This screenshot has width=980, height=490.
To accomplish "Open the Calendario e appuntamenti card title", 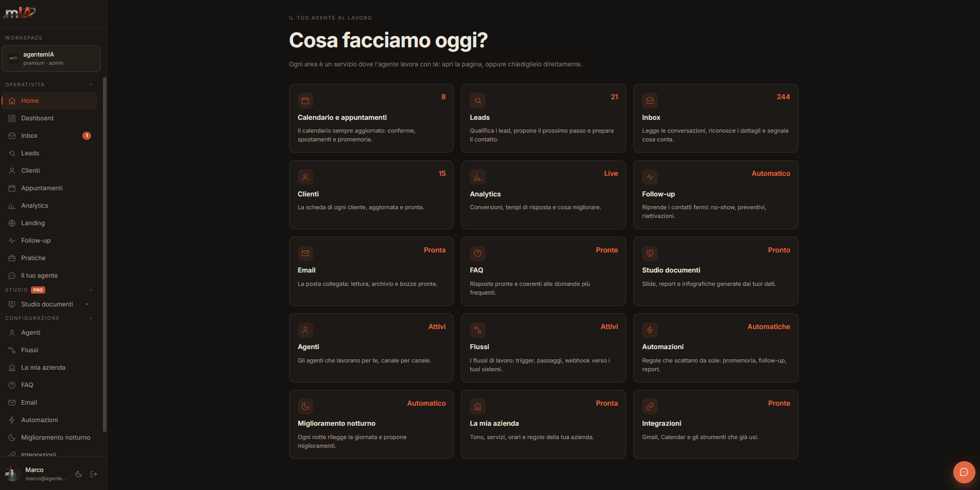I will coord(342,118).
